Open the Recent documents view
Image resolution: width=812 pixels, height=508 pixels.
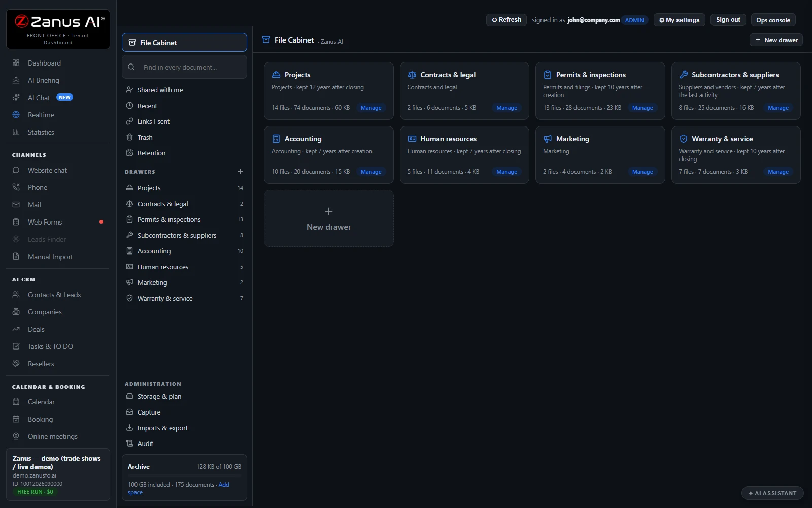tap(184, 106)
